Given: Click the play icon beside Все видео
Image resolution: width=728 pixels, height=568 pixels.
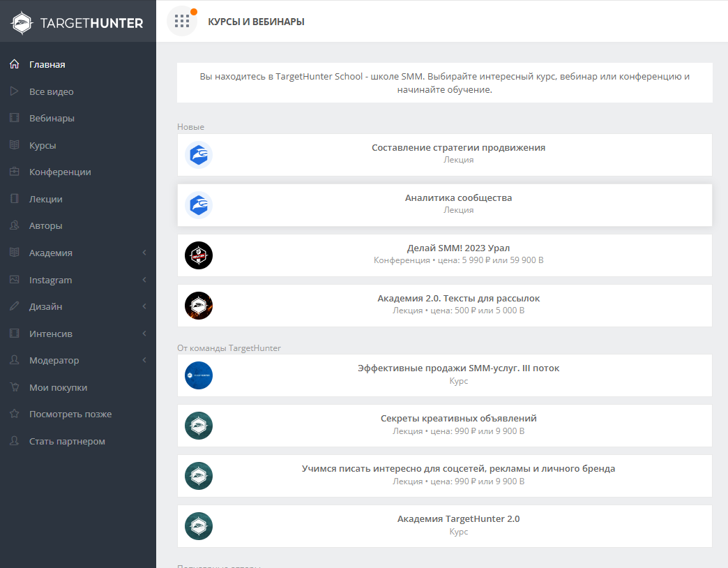Looking at the screenshot, I should [x=14, y=91].
